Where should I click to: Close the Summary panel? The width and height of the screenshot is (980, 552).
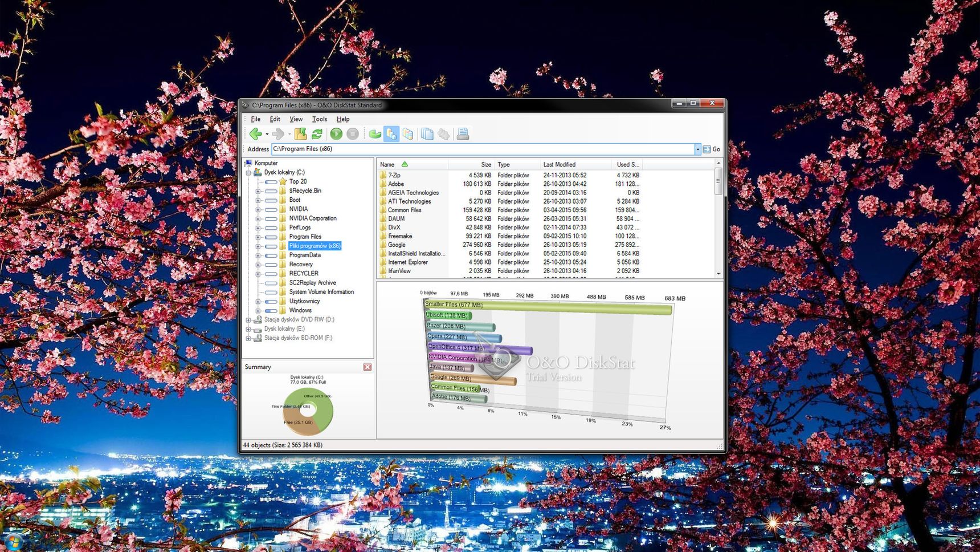(367, 367)
